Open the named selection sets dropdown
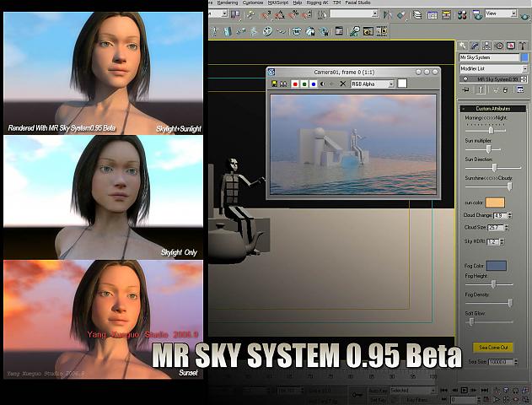 pyautogui.click(x=354, y=13)
